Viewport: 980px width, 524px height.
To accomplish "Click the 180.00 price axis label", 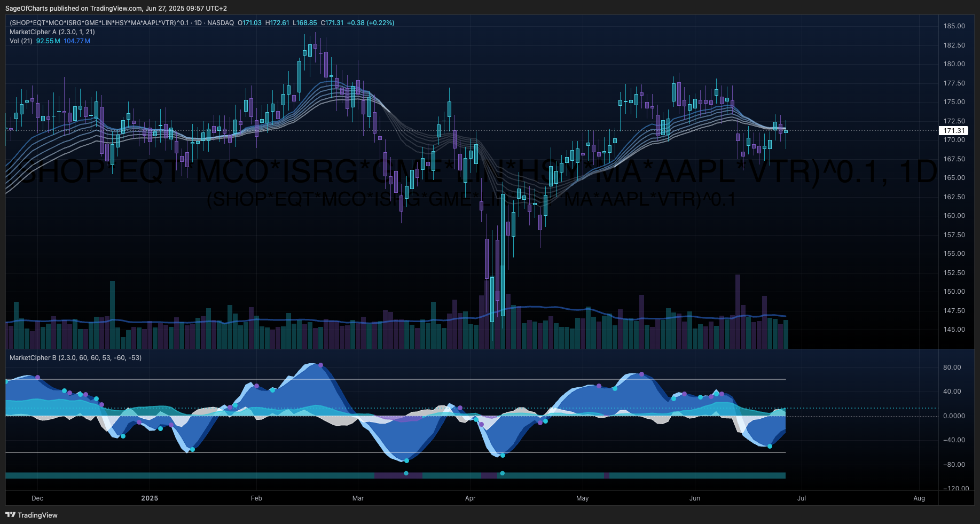I will click(954, 64).
